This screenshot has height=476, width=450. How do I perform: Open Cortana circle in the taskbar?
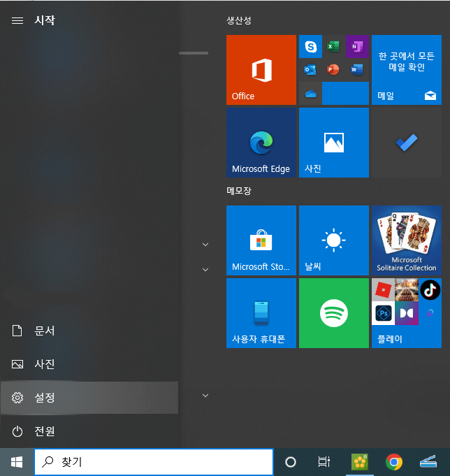[291, 462]
